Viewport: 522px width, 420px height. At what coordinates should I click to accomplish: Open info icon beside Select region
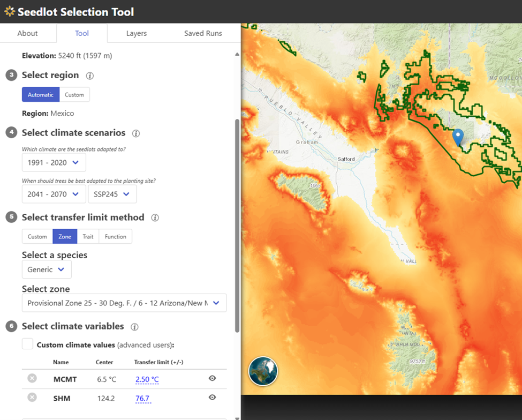tap(90, 76)
